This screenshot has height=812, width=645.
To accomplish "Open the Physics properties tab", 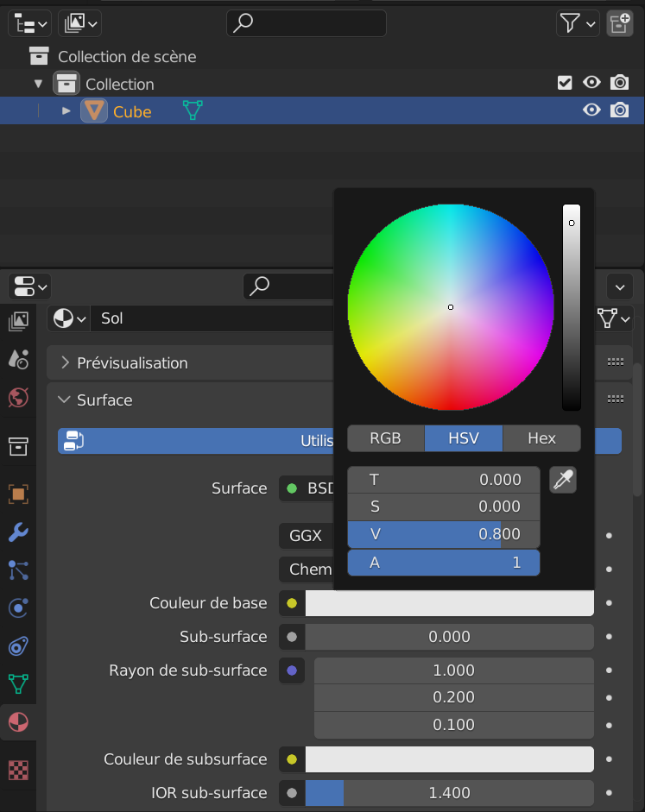I will coord(18,607).
